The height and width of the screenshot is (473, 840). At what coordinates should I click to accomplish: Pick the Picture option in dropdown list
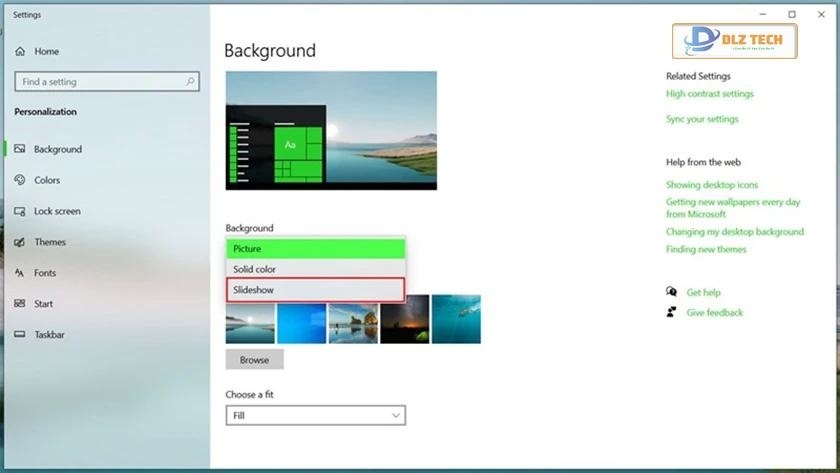click(315, 249)
